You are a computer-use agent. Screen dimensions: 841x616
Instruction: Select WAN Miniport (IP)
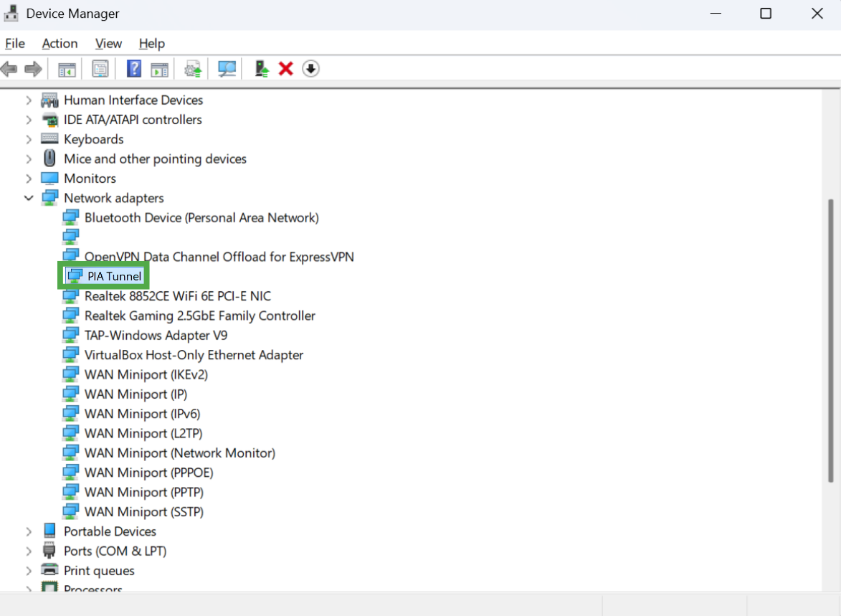(x=136, y=394)
